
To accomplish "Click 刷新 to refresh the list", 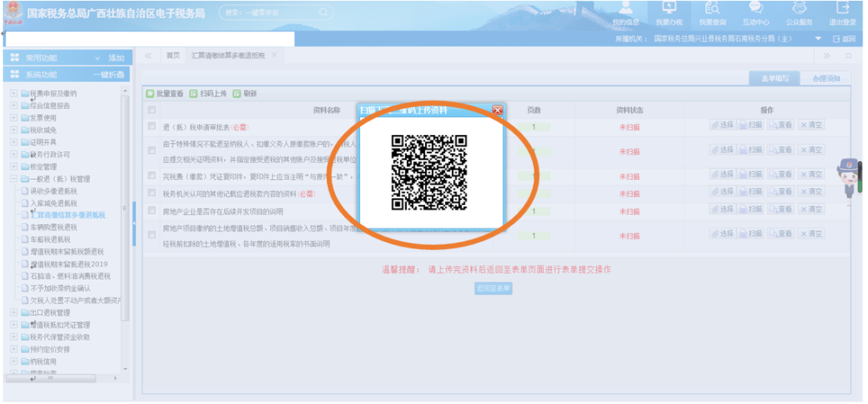I will [244, 93].
